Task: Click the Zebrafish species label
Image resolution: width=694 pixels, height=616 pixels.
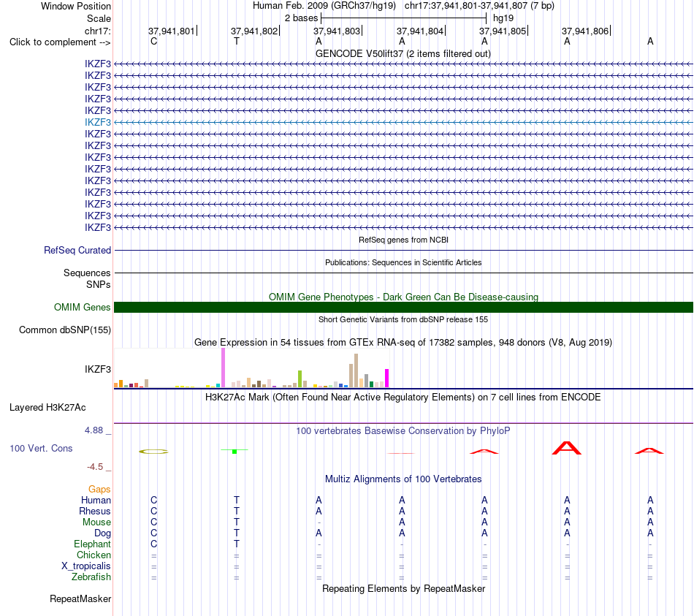Action: pos(91,577)
